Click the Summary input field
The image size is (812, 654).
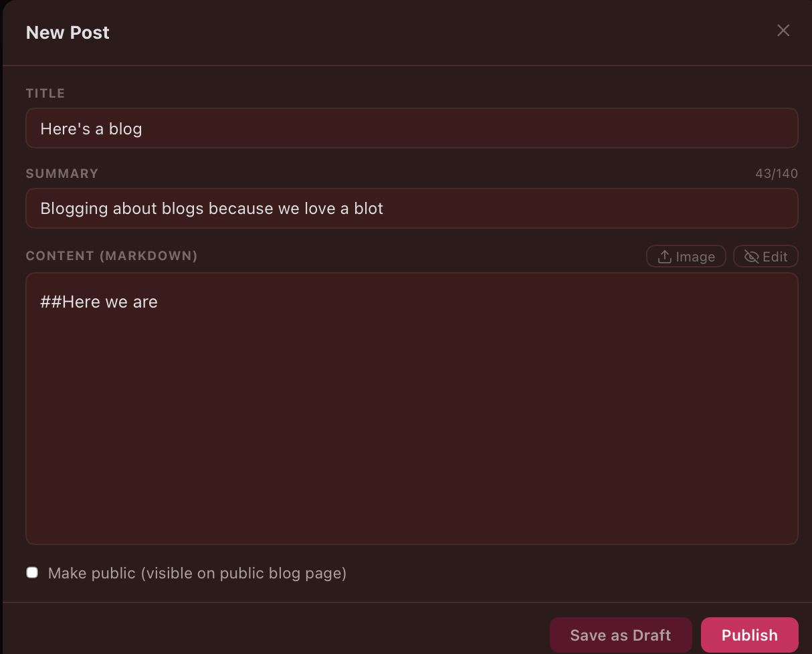(412, 208)
